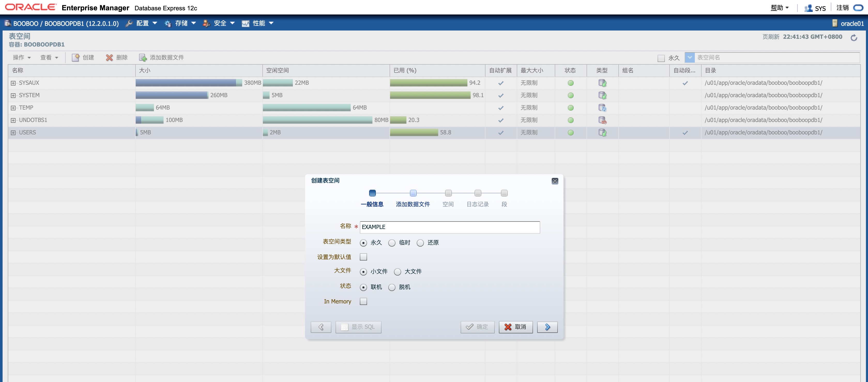Click the Create tablespace toolbar icon
Image resolution: width=868 pixels, height=382 pixels.
pos(75,58)
